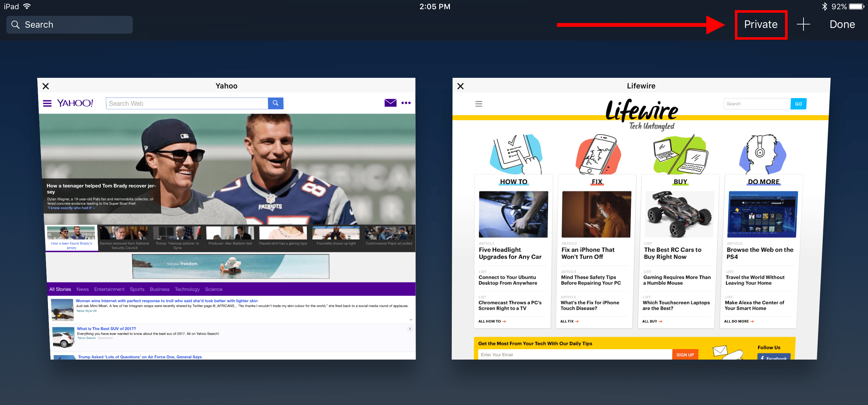Open Lifewire hamburger menu icon
868x405 pixels.
click(478, 104)
